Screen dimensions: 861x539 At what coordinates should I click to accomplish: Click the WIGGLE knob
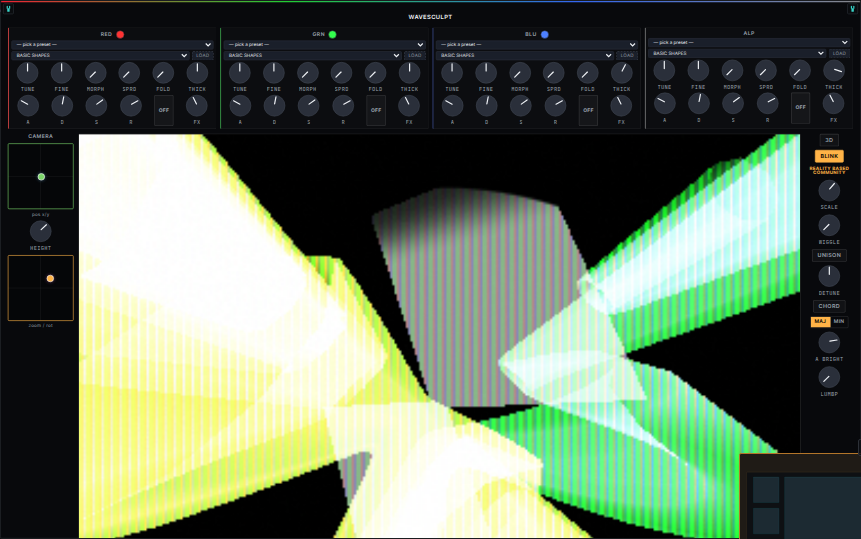[829, 226]
